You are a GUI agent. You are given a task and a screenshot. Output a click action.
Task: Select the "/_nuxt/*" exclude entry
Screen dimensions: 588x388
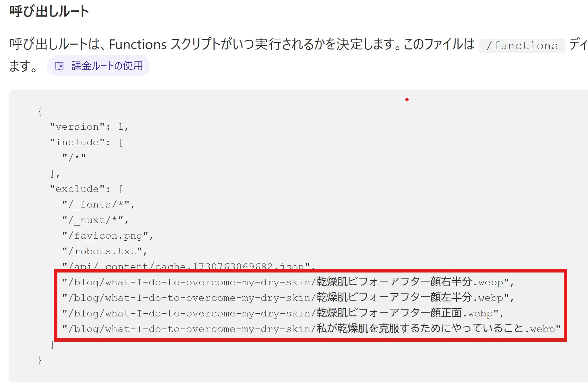(95, 220)
